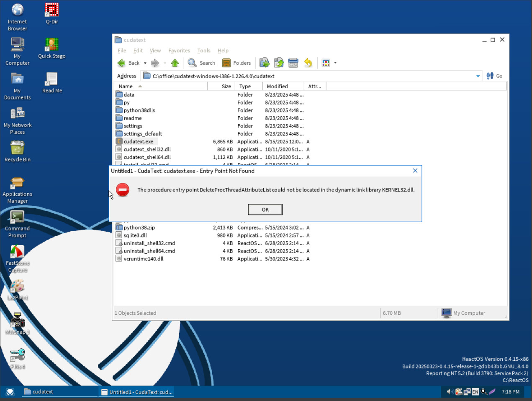This screenshot has width=532, height=401.
Task: Click the yellow Undo toolbar icon
Action: pos(308,63)
